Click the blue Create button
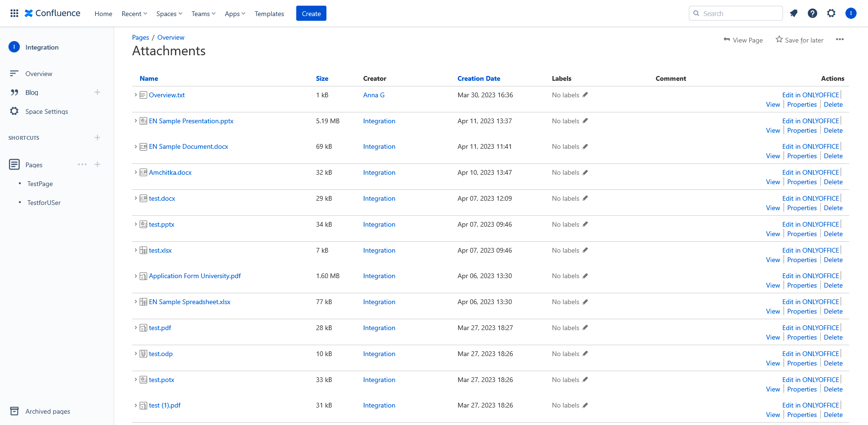 [311, 13]
